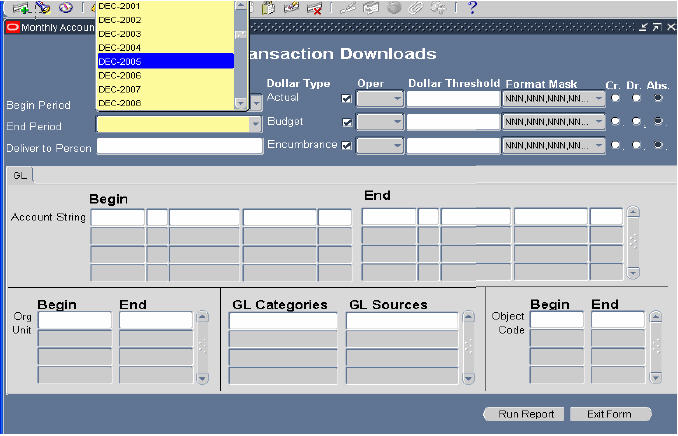Click the clipboard paste icon in toolbar
Viewport: 678px width, 436px height.
pos(268,8)
